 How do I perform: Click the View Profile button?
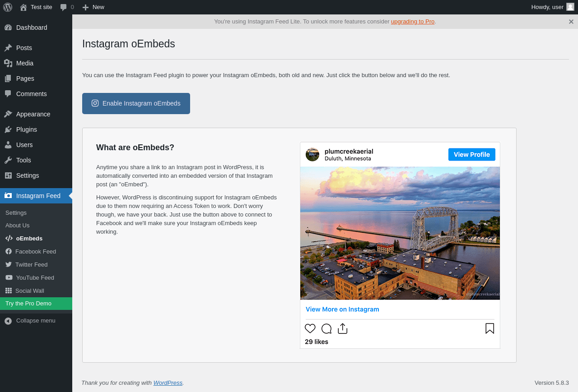tap(472, 154)
